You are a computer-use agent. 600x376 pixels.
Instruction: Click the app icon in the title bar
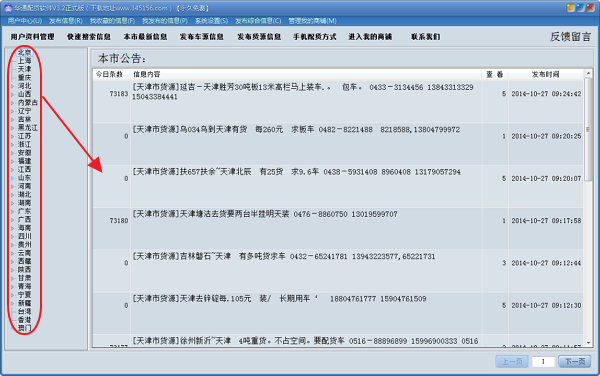click(x=8, y=8)
